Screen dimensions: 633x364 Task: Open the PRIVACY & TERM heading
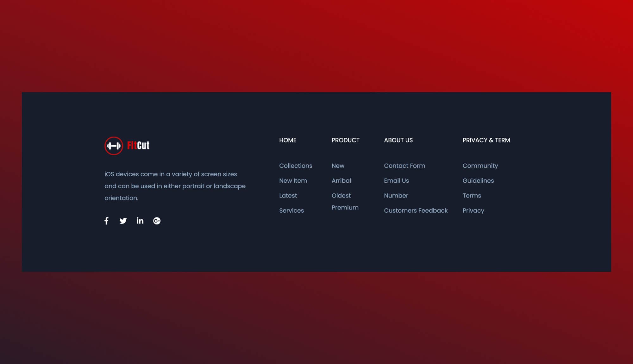486,140
